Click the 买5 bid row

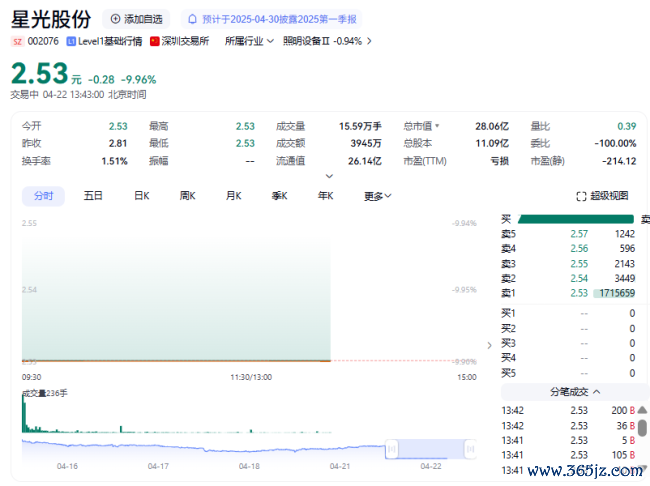click(568, 373)
